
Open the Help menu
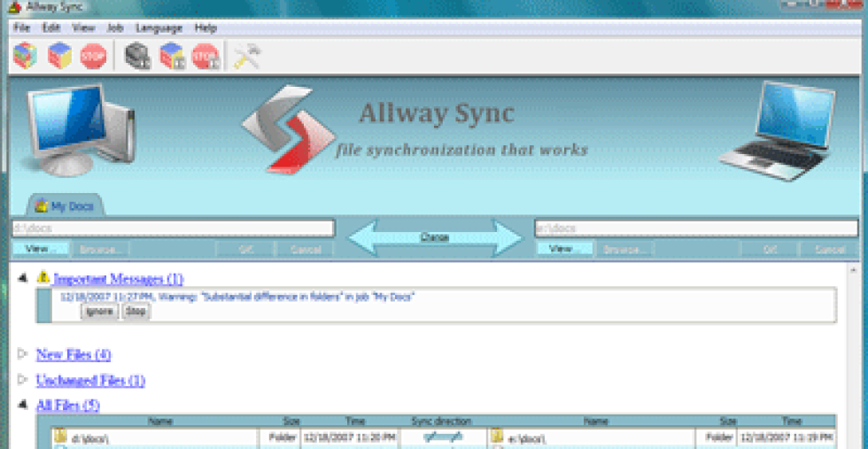coord(205,28)
